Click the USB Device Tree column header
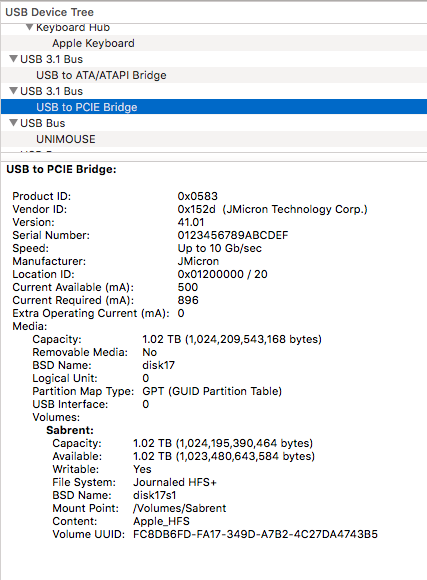The image size is (427, 580). click(49, 12)
